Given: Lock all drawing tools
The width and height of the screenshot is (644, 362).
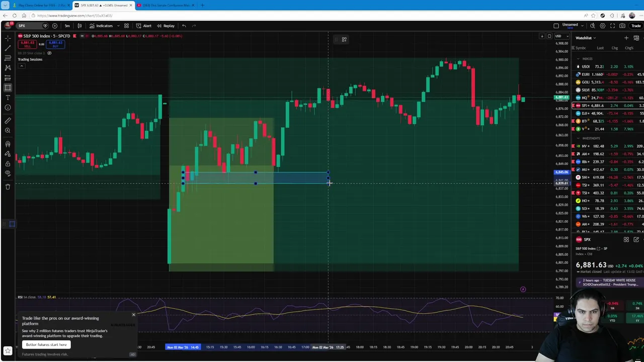Looking at the screenshot, I should coord(8,164).
